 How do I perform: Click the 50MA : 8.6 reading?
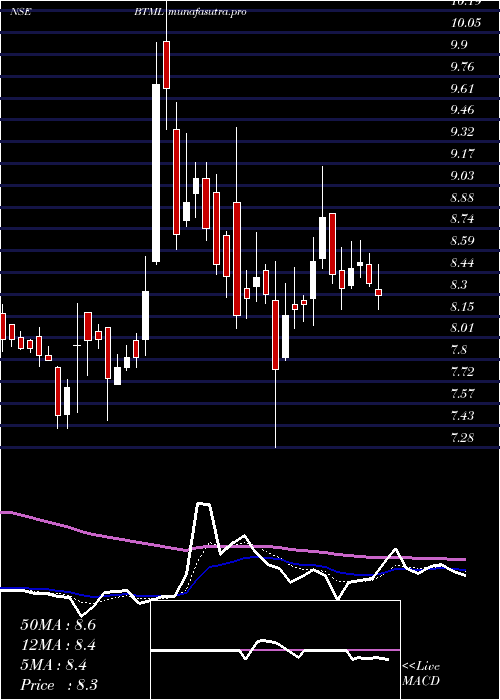(x=58, y=625)
